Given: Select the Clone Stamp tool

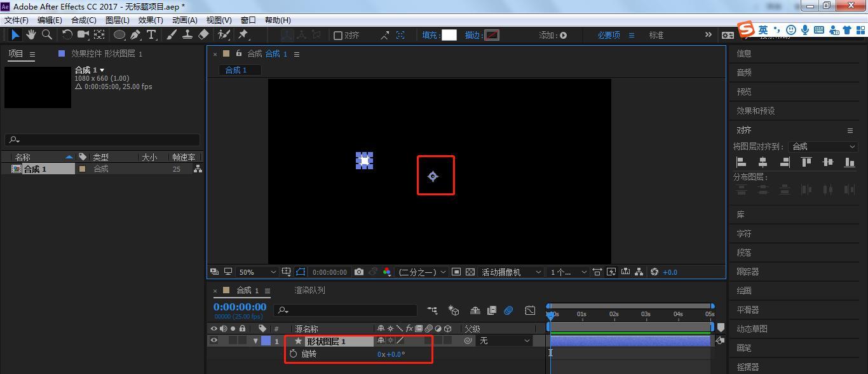Looking at the screenshot, I should (x=187, y=35).
